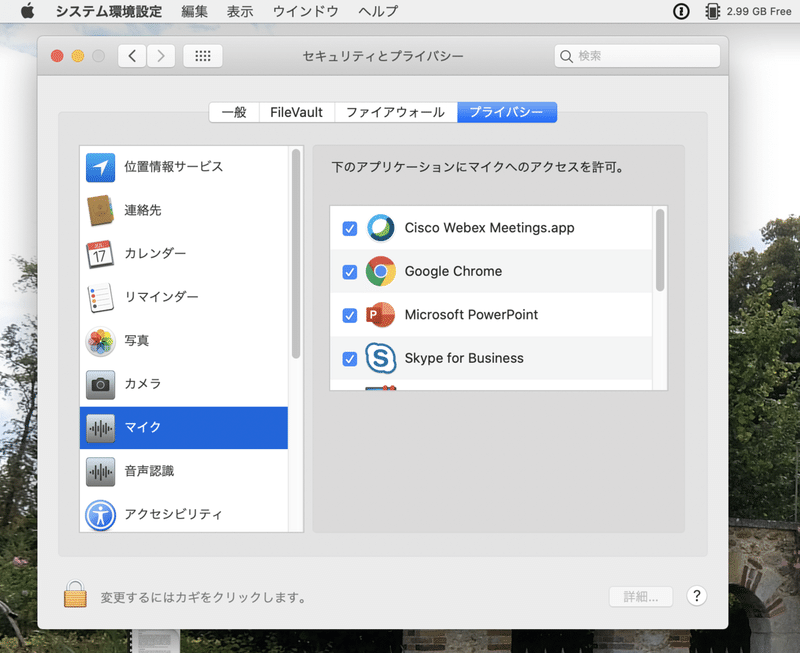Select the マイク waveform icon
Screen dimensions: 800x653
(101, 428)
